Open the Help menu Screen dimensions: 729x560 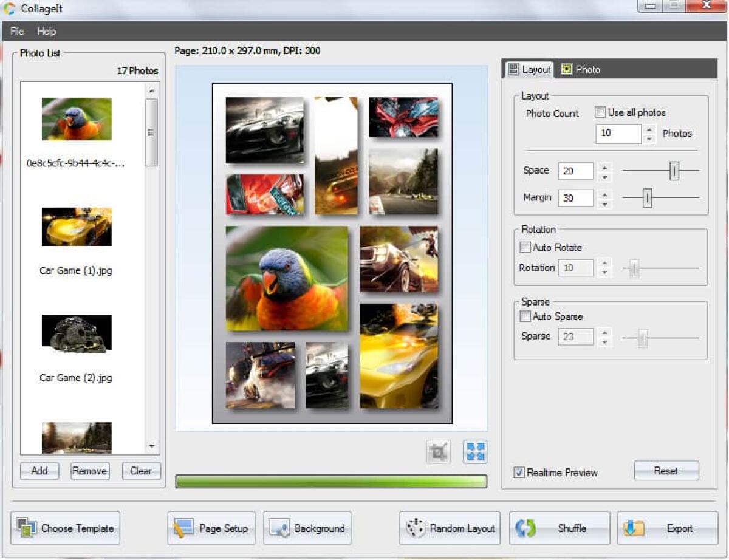(x=46, y=31)
